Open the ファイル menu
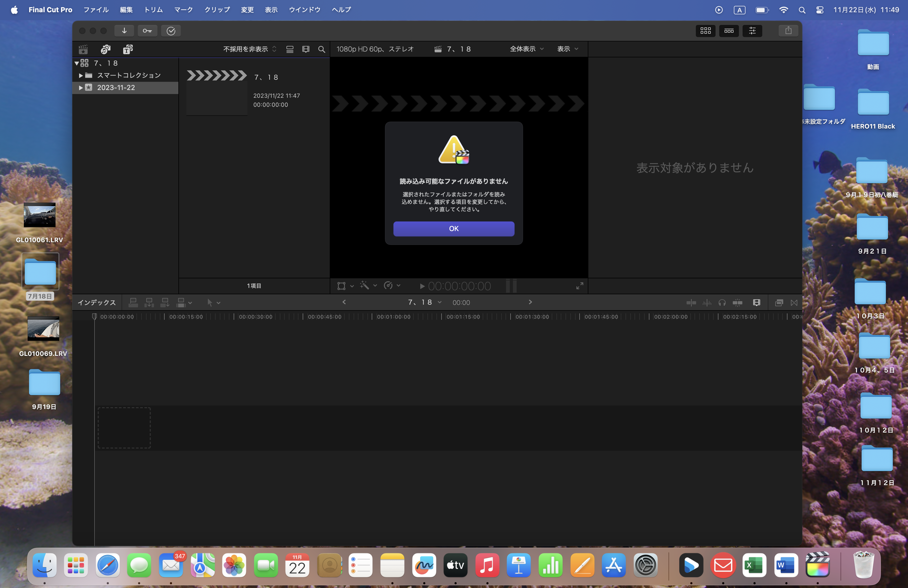 [96, 10]
